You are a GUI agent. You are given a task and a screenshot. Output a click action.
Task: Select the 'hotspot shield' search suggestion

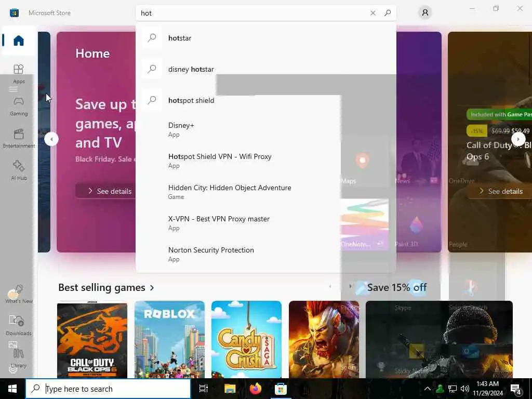point(266,100)
